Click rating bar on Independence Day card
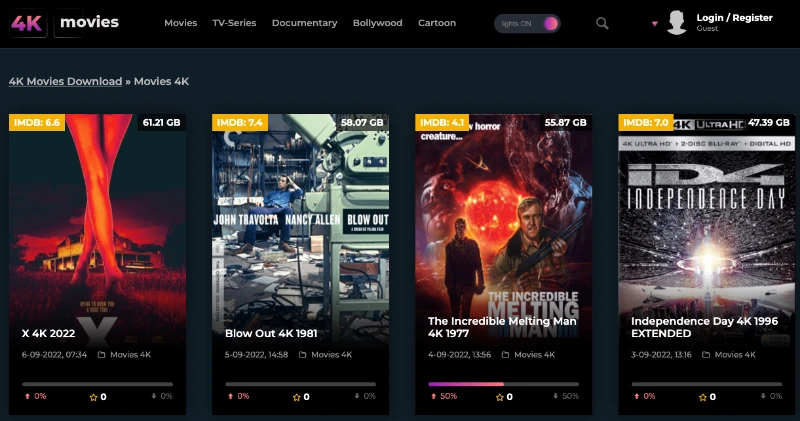Screen dimensions: 800x421 707,384
